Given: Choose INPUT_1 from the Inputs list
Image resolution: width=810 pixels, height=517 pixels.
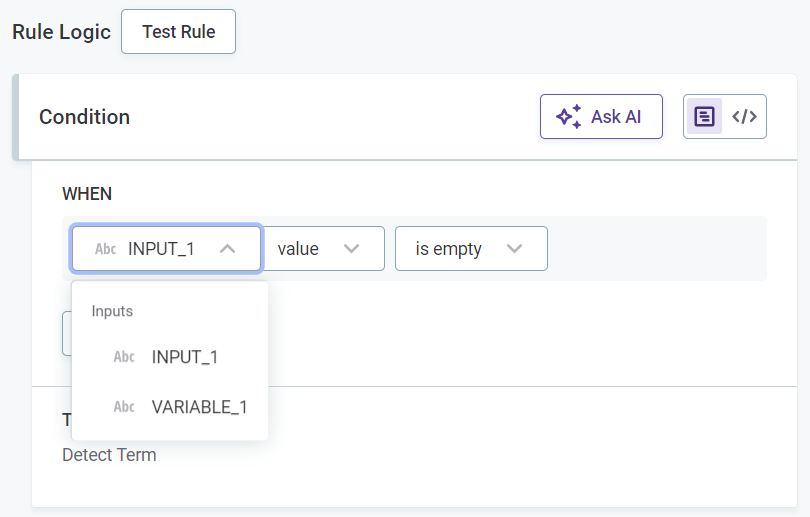Looking at the screenshot, I should click(x=185, y=357).
